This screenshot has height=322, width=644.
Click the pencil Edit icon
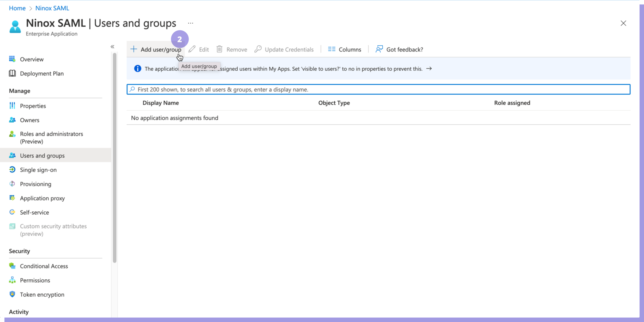coord(192,49)
